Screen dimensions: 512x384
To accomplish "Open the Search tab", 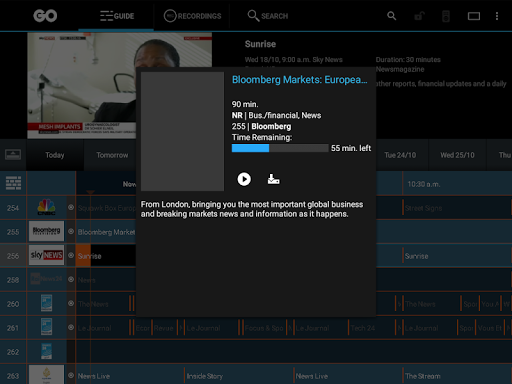I will point(268,16).
